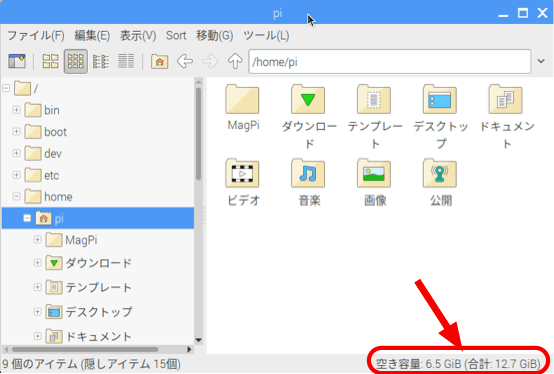Select ダウンロード in tree sidebar

tap(89, 263)
